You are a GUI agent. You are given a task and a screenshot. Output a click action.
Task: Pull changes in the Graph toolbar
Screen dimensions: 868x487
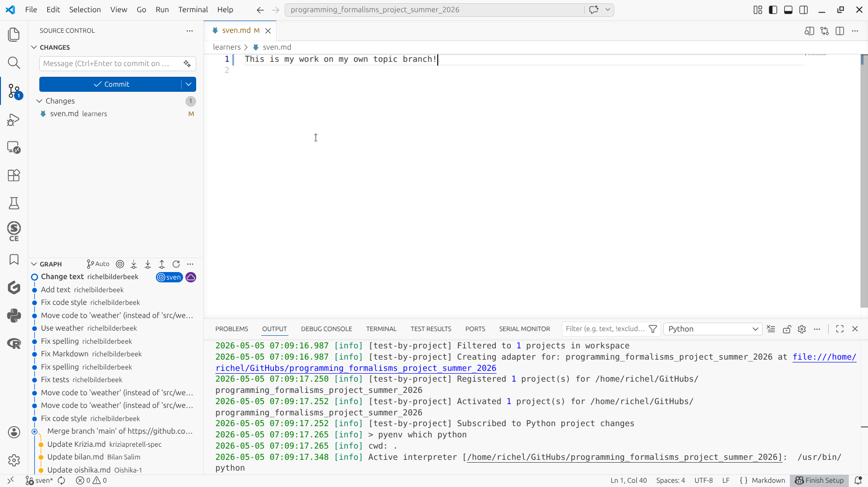pos(148,264)
